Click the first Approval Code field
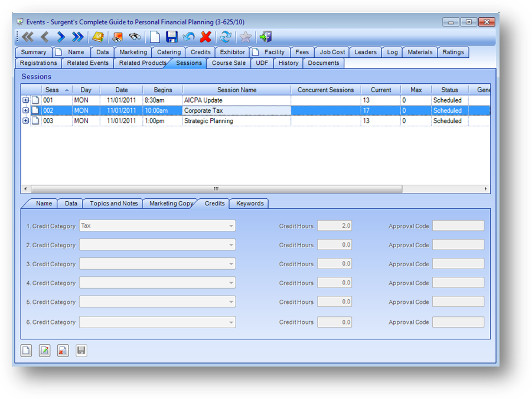 click(x=458, y=226)
